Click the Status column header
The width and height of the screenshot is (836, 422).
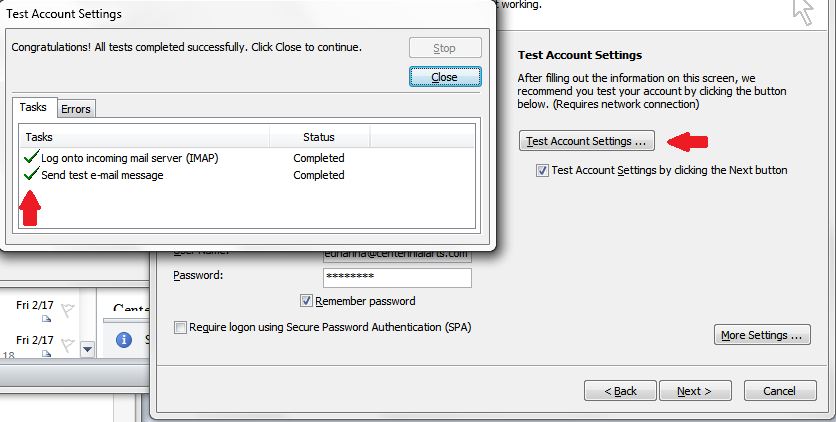coord(319,137)
